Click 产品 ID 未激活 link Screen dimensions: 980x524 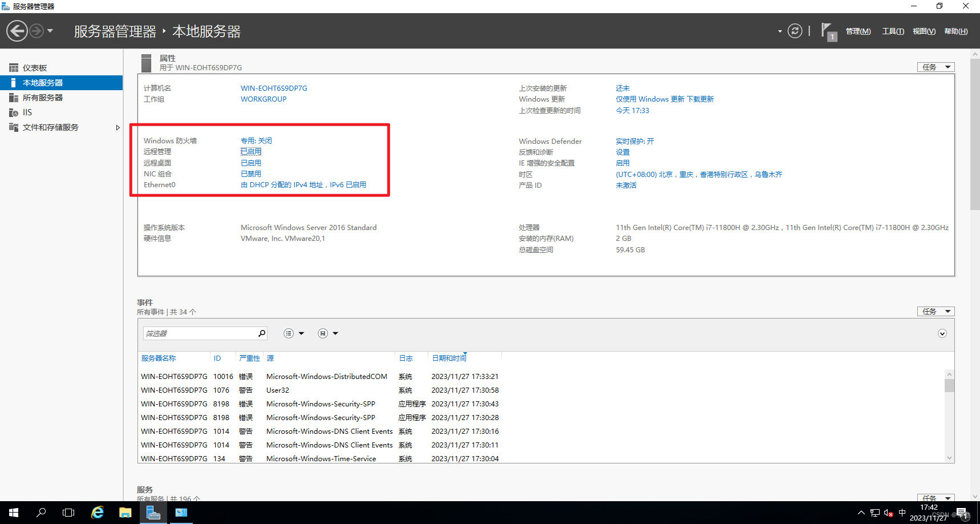626,186
